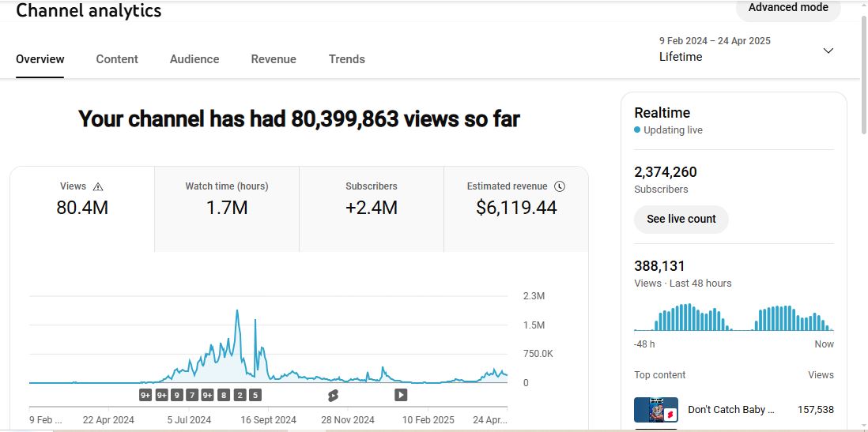Select the Watch time (hours) metric card
This screenshot has width=868, height=432.
click(x=227, y=208)
